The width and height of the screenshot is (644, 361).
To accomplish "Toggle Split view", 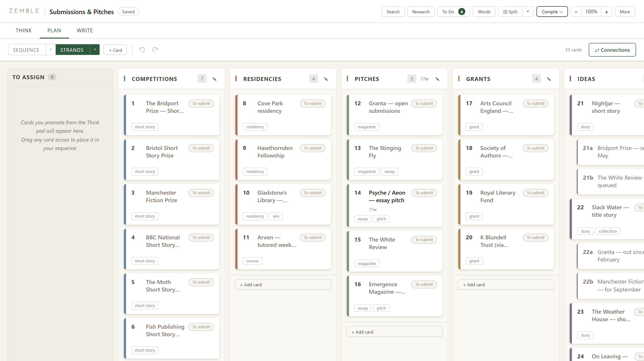I will [510, 12].
